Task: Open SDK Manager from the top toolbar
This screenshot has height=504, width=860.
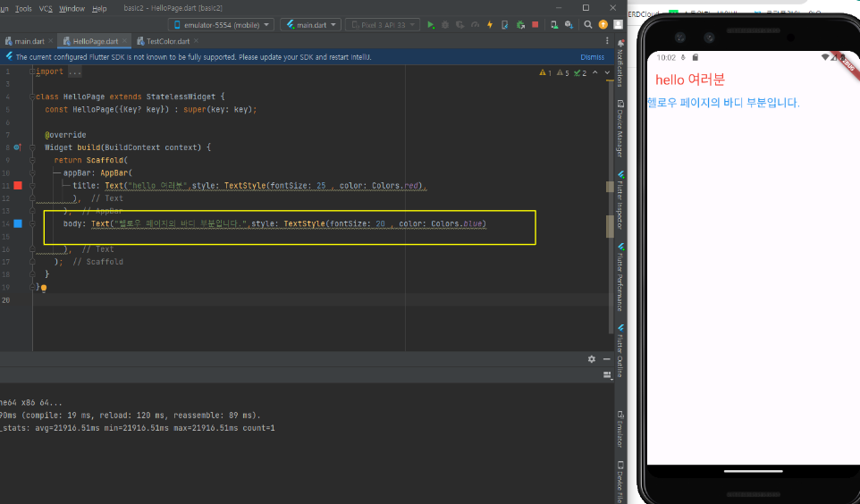Action: [x=569, y=25]
